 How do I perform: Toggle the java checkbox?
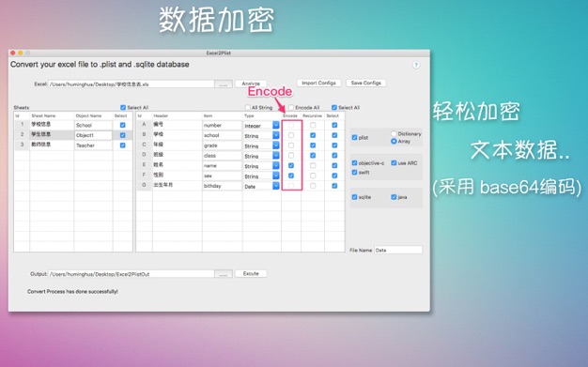394,197
